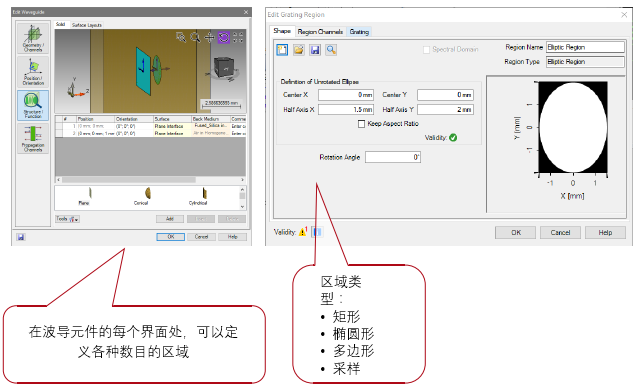Toggle Keep Aspect Ratio checkbox

(361, 124)
